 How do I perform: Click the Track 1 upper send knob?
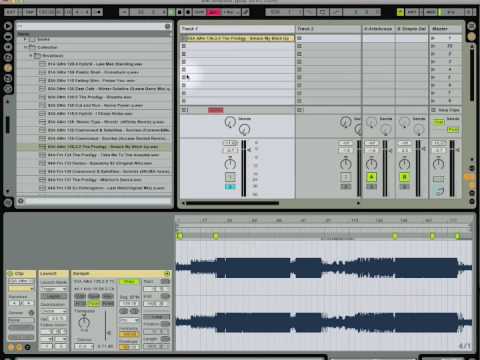(230, 122)
